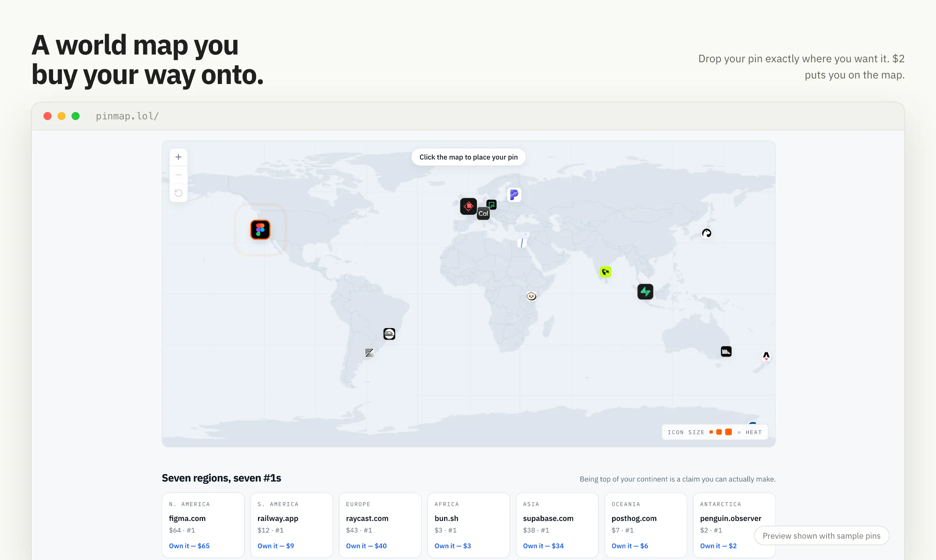Viewport: 936px width, 560px height.
Task: Click the pinmap.lol/ address bar
Action: coord(127,116)
